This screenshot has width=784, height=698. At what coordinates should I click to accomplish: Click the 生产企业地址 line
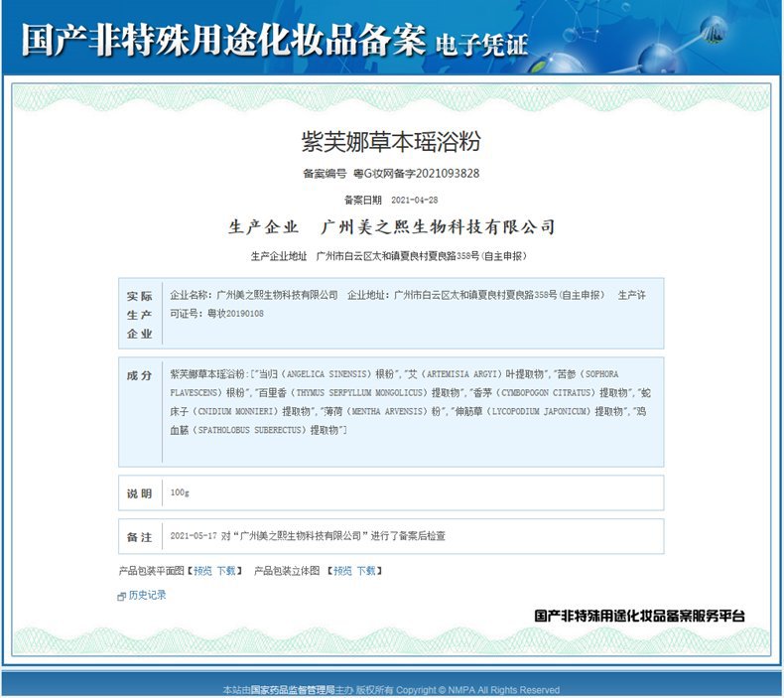(x=388, y=256)
